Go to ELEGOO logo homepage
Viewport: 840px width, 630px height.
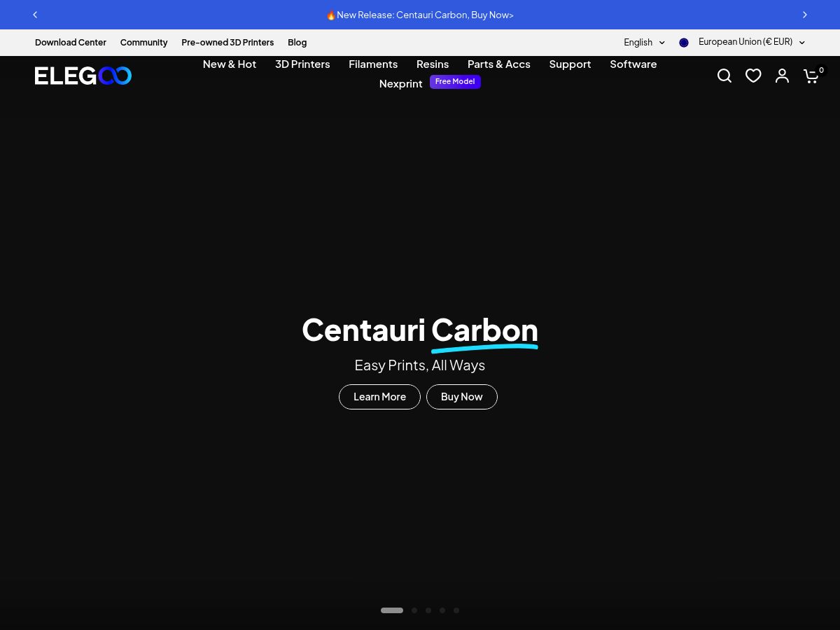[x=83, y=76]
